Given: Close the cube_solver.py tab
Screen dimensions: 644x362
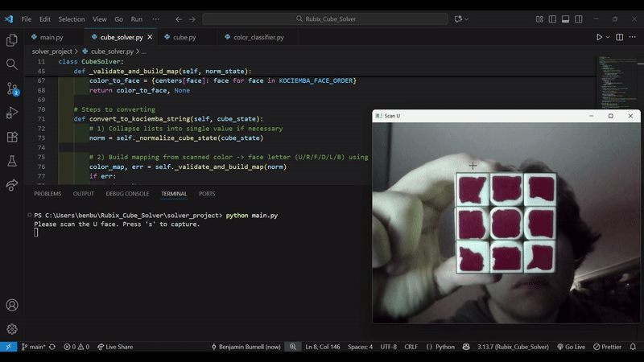Looking at the screenshot, I should [x=150, y=37].
